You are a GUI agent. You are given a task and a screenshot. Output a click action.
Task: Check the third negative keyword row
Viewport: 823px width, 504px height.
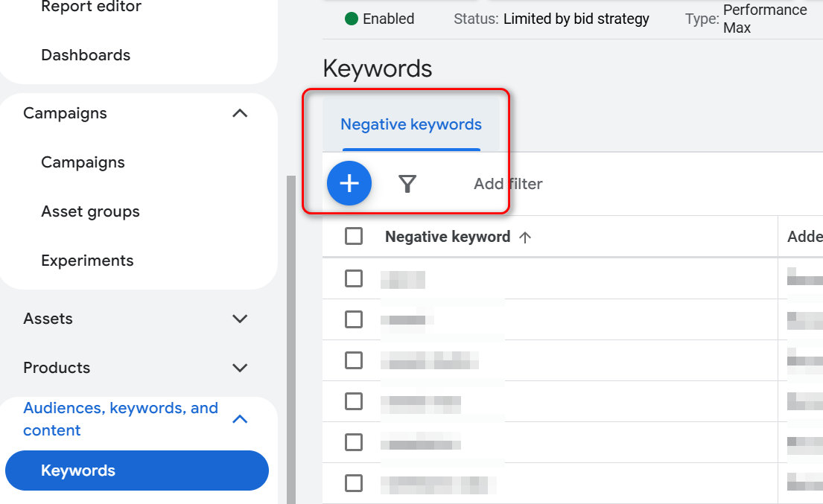point(354,360)
